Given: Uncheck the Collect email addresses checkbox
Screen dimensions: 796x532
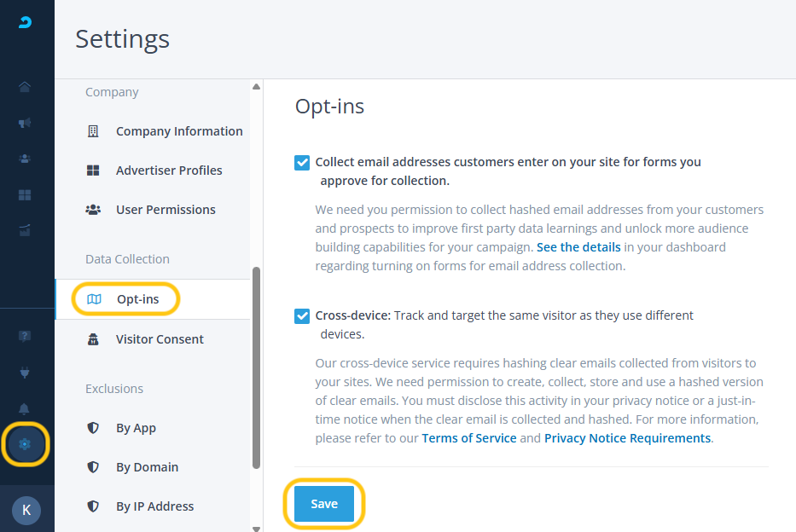Looking at the screenshot, I should tap(302, 163).
